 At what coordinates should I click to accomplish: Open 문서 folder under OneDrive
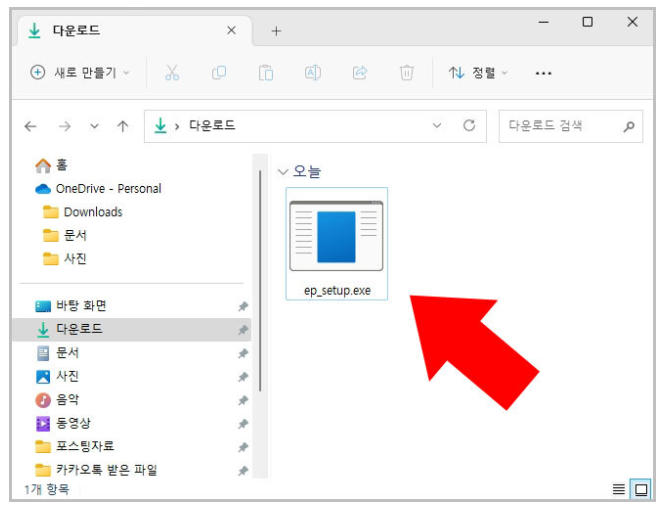[64, 235]
